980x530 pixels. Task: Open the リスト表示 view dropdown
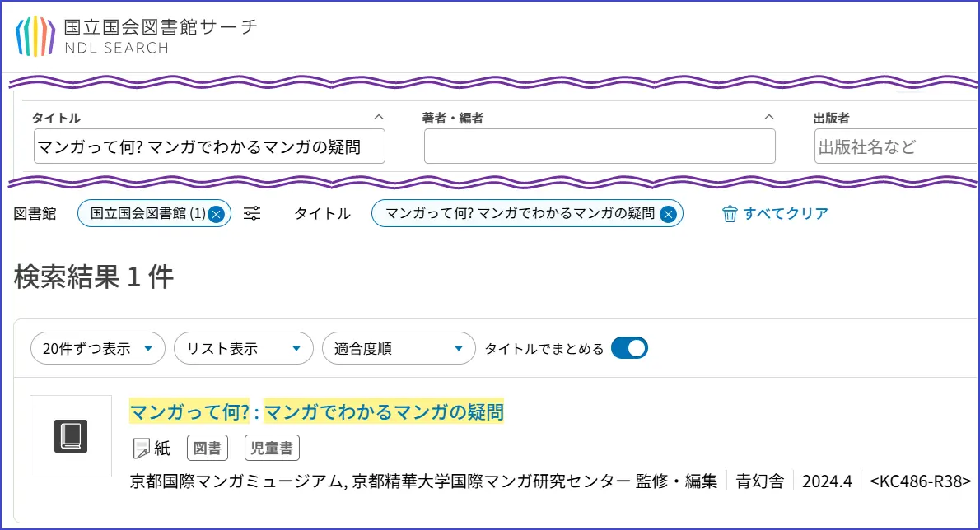coord(243,348)
